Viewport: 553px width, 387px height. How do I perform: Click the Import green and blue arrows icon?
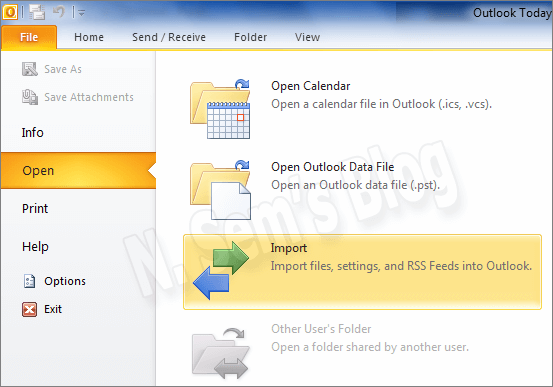[221, 271]
